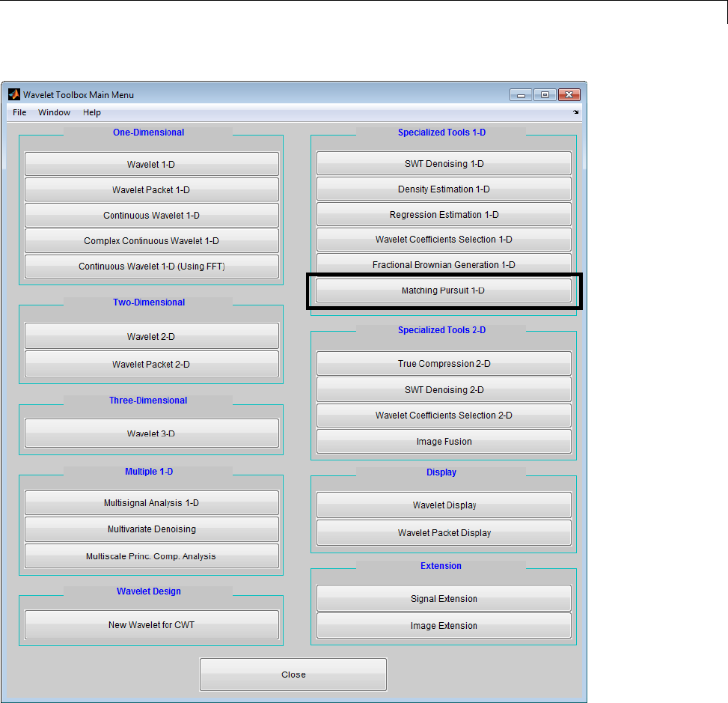
Task: Click the MATLAB icon in title bar
Action: (x=14, y=94)
